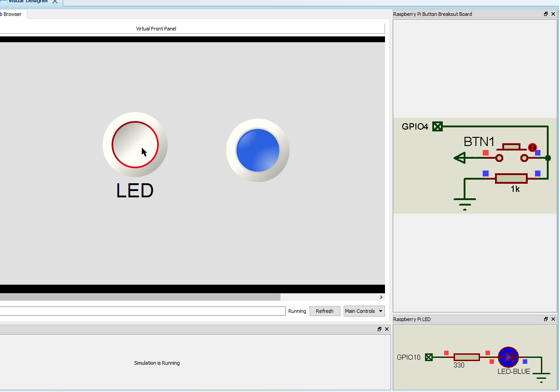Select the LED-BLUE diode symbol

508,357
